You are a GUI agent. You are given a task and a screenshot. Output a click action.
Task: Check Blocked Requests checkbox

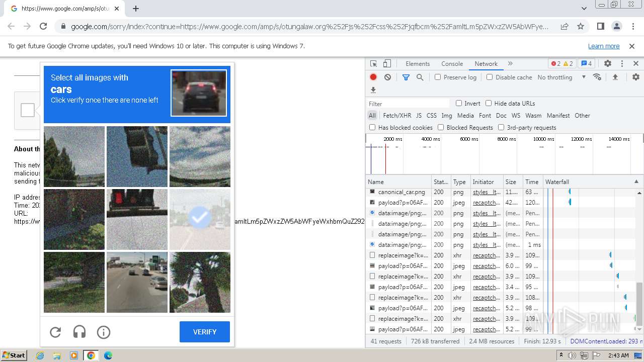click(x=441, y=127)
